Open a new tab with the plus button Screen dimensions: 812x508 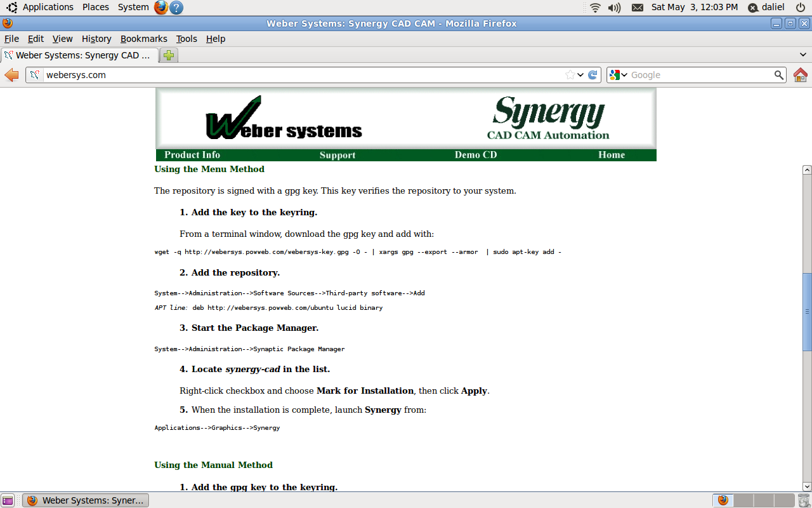(x=169, y=55)
